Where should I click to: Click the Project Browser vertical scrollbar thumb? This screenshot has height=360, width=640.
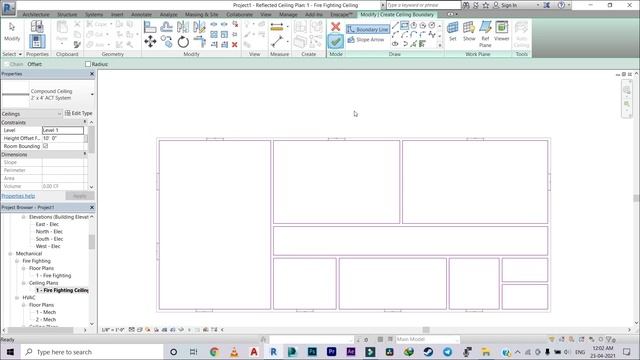pos(92,242)
